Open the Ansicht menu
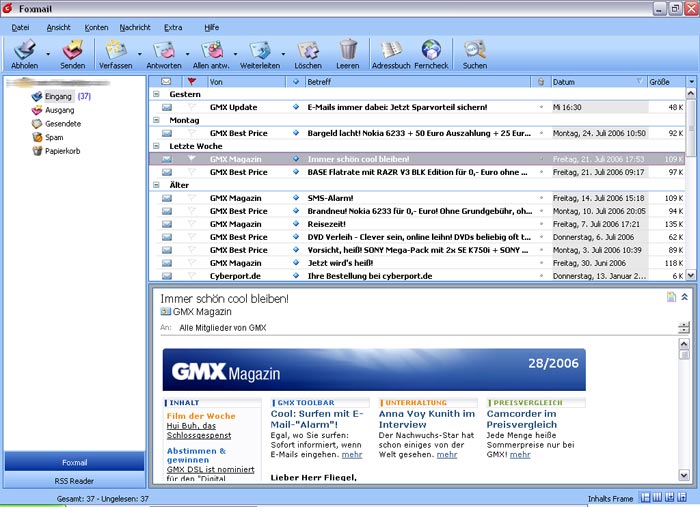 click(58, 28)
